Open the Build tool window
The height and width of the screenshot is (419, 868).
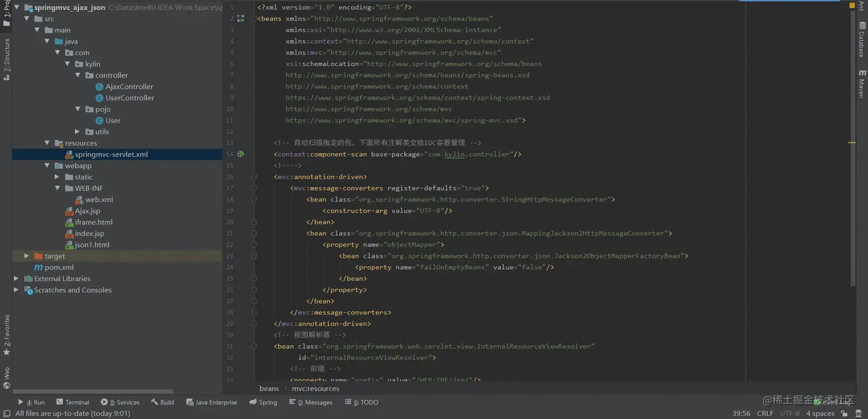coord(162,402)
